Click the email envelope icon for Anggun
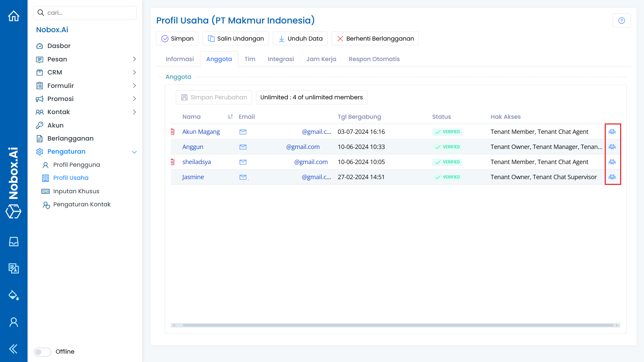 pyautogui.click(x=243, y=147)
